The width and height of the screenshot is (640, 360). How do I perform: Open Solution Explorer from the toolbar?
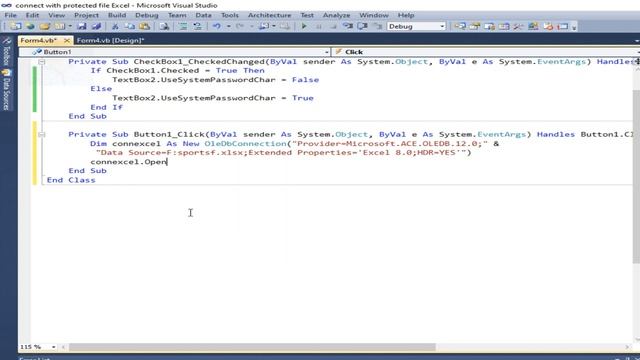pos(460,26)
